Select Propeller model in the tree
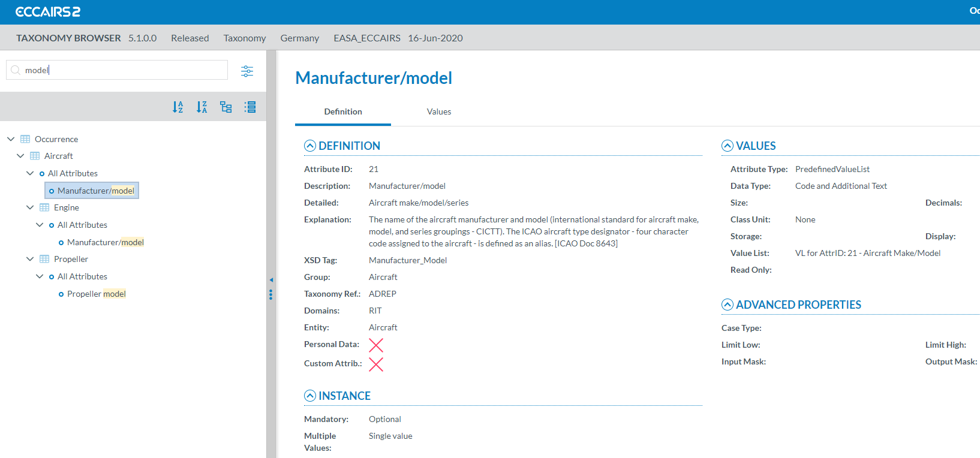This screenshot has width=980, height=458. pos(96,294)
